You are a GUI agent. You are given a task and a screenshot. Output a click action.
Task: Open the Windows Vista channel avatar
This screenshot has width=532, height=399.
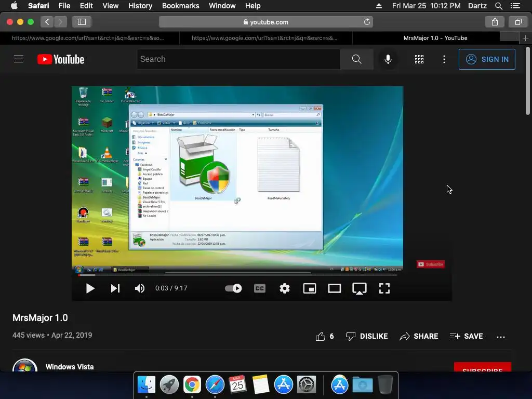pyautogui.click(x=25, y=366)
